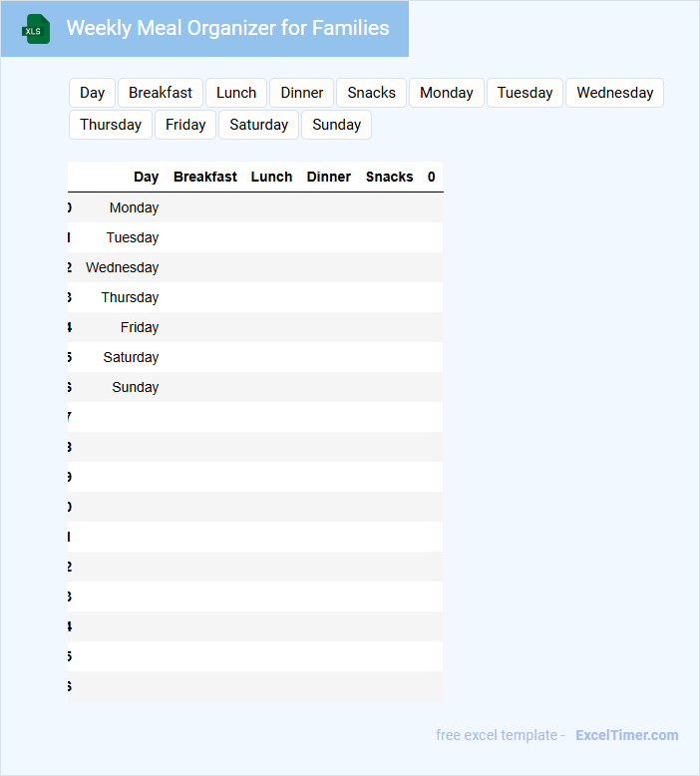Select the Sunday tag button
This screenshot has width=700, height=776.
tap(336, 125)
